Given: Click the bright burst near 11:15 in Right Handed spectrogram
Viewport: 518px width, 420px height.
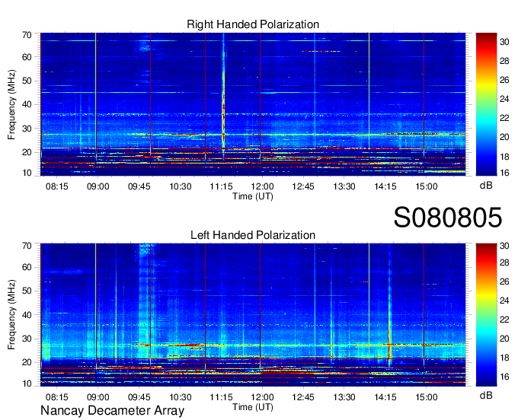Looking at the screenshot, I should pyautogui.click(x=224, y=96).
